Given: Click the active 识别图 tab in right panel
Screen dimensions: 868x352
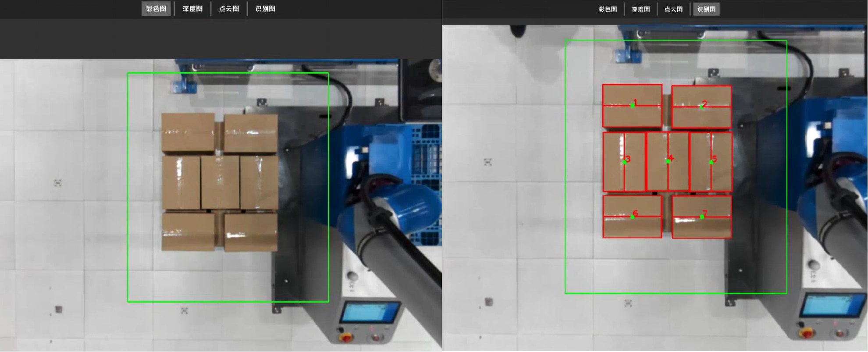Looking at the screenshot, I should (706, 9).
